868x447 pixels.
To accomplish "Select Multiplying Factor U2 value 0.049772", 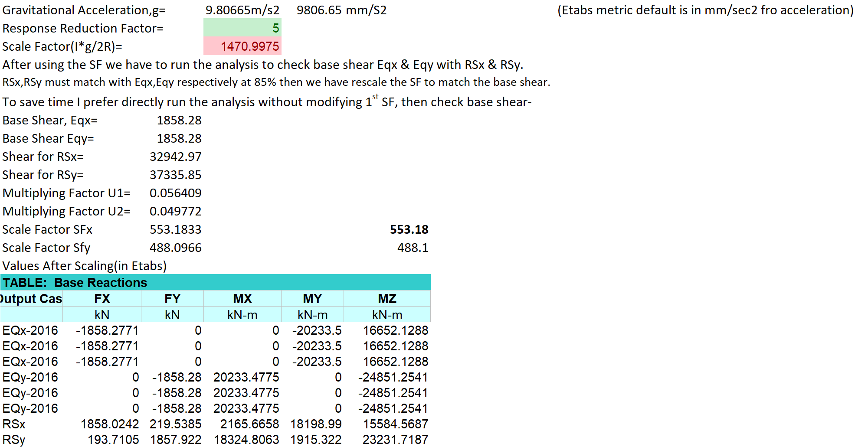I will coord(176,211).
